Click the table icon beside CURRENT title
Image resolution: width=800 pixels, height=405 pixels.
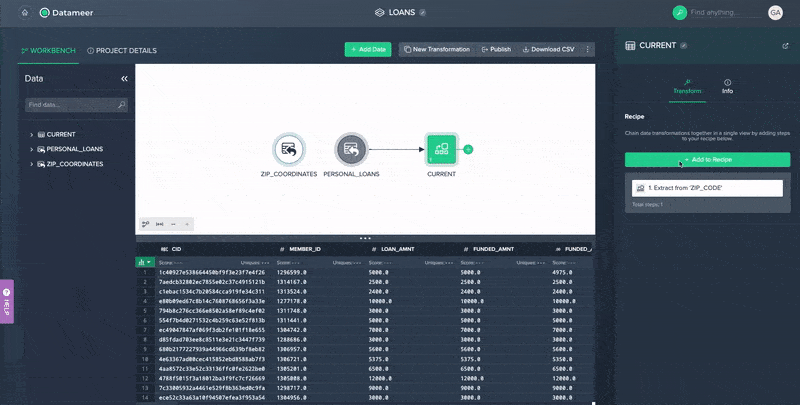630,45
